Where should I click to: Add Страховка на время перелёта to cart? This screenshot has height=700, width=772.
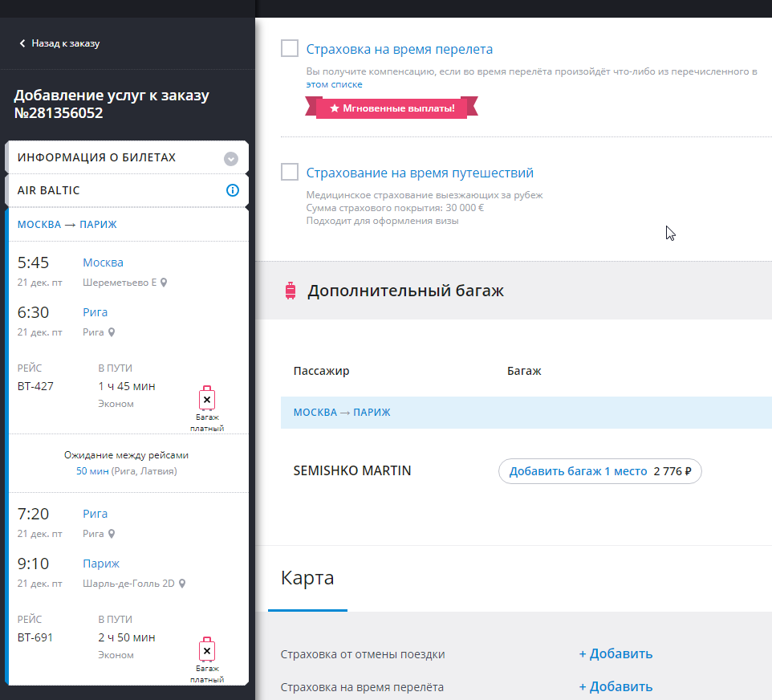(616, 687)
